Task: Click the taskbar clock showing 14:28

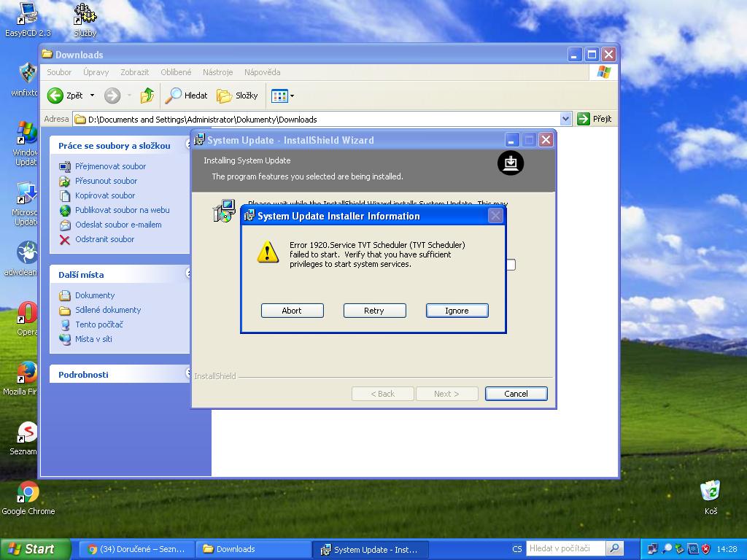Action: 727,549
